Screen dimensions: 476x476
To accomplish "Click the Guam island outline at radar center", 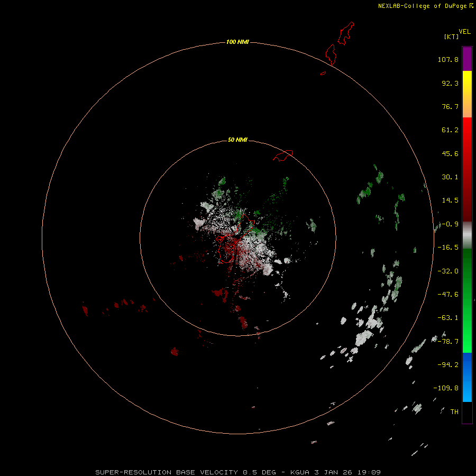I will 235,239.
